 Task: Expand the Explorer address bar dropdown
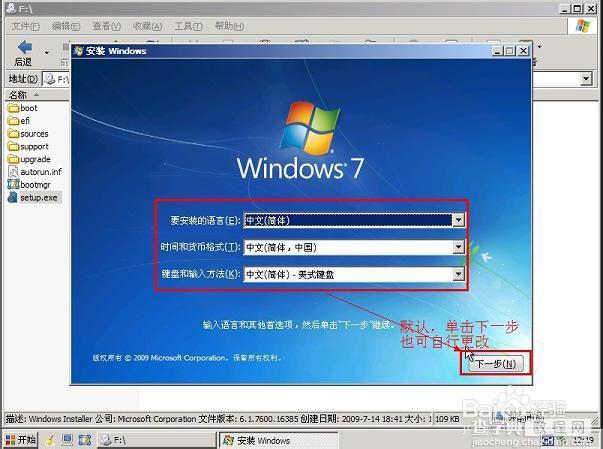point(586,79)
